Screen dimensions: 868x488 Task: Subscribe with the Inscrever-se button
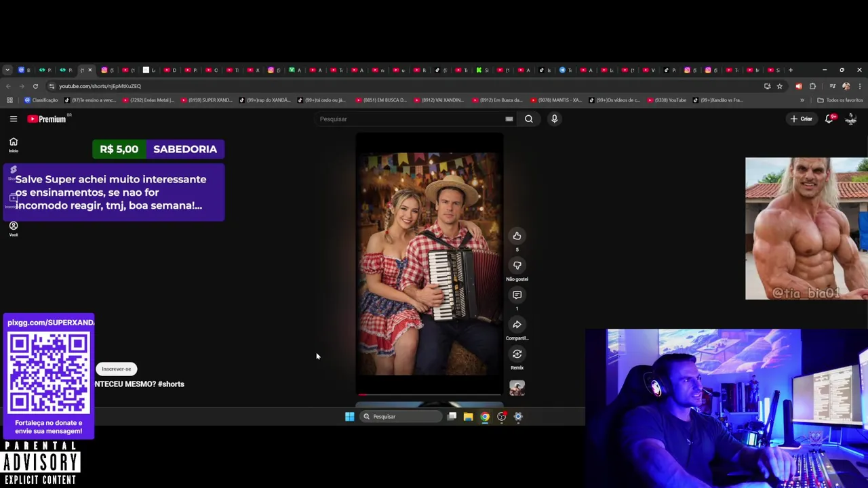[x=117, y=369]
